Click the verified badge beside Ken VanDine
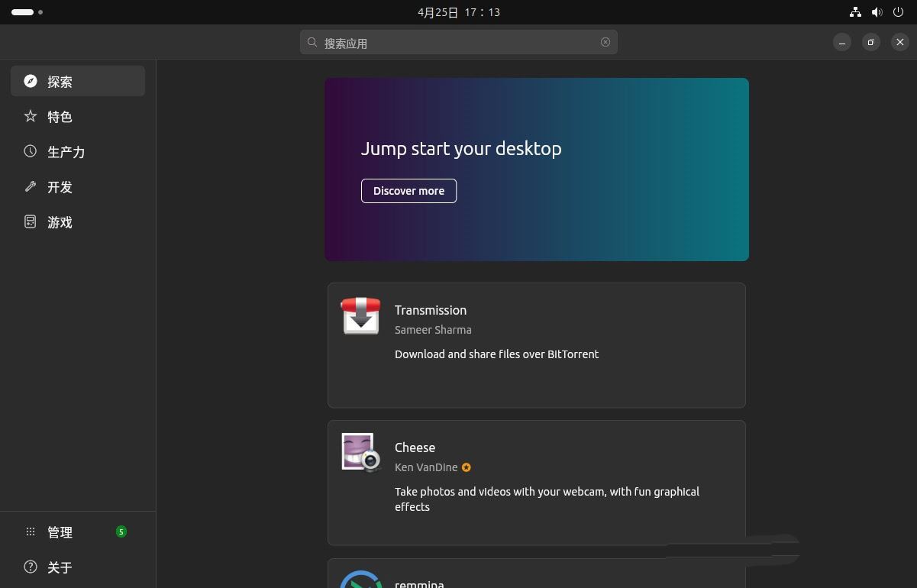 (x=467, y=467)
